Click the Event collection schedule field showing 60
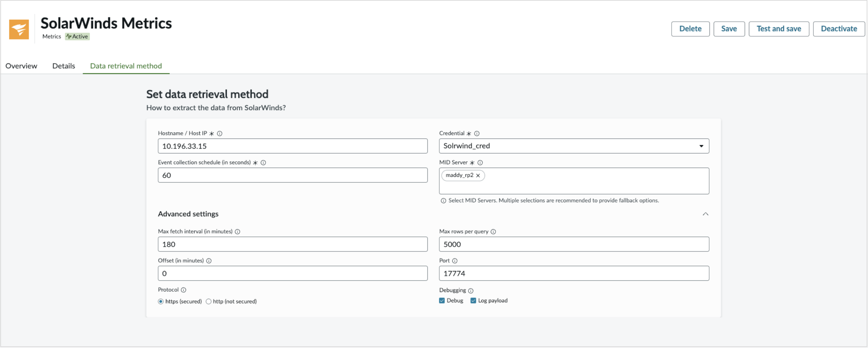The height and width of the screenshot is (348, 868). 292,175
